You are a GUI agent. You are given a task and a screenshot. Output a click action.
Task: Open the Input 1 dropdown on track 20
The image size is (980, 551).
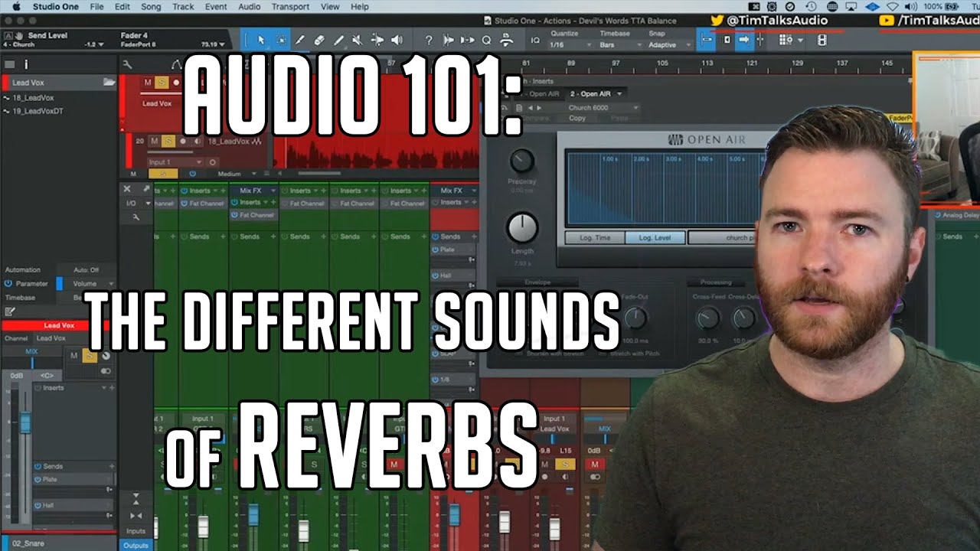pos(175,162)
